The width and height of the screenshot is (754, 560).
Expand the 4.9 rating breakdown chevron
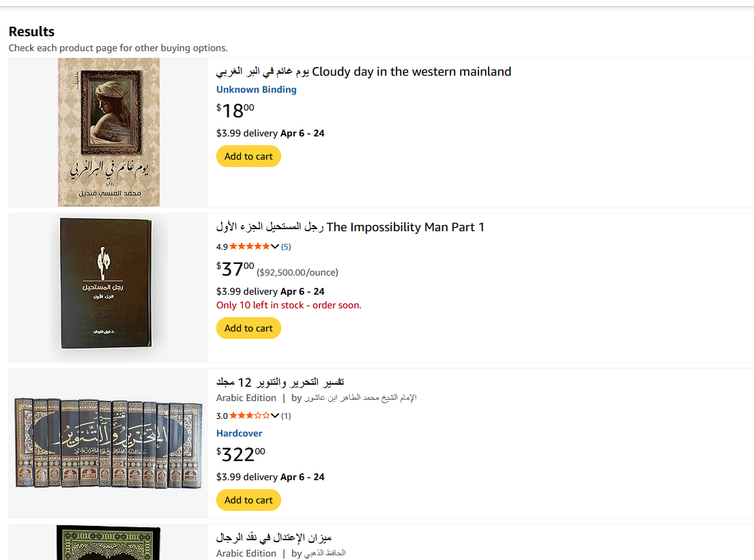click(275, 246)
